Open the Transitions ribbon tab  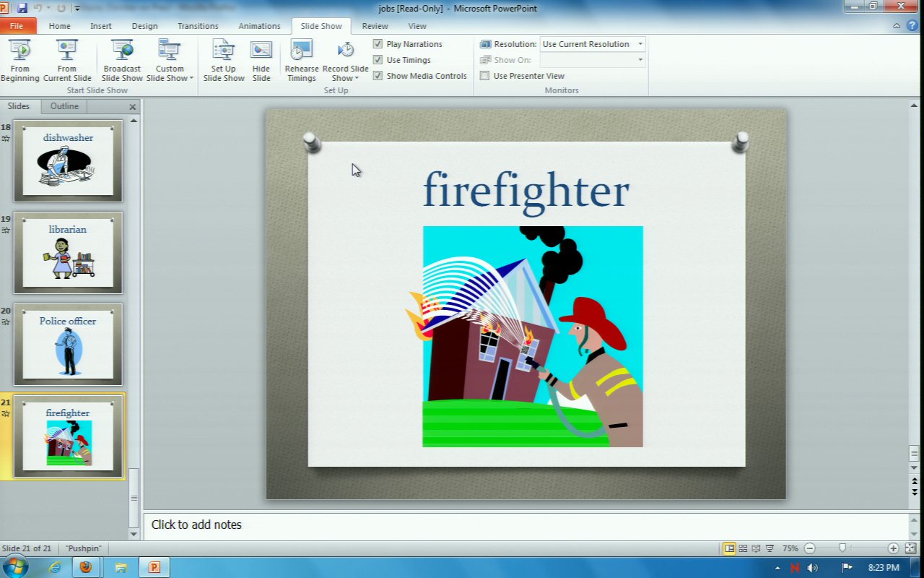[198, 26]
